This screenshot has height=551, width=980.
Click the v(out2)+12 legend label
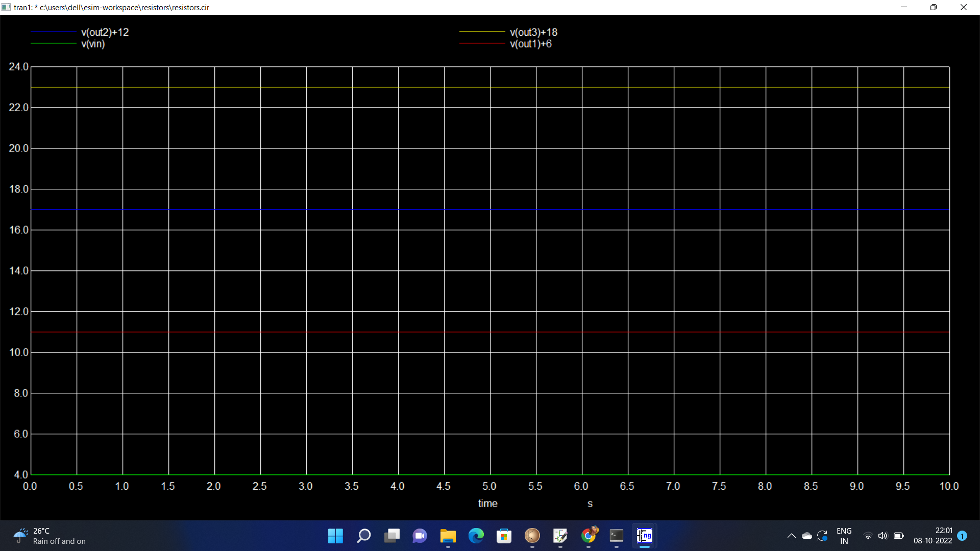(x=105, y=32)
